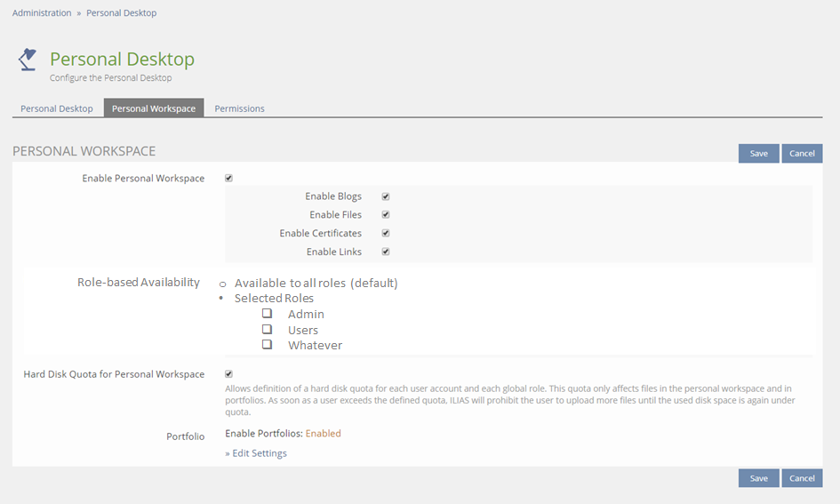Uncheck the Enable Blogs checkbox
The width and height of the screenshot is (840, 504).
(x=386, y=196)
